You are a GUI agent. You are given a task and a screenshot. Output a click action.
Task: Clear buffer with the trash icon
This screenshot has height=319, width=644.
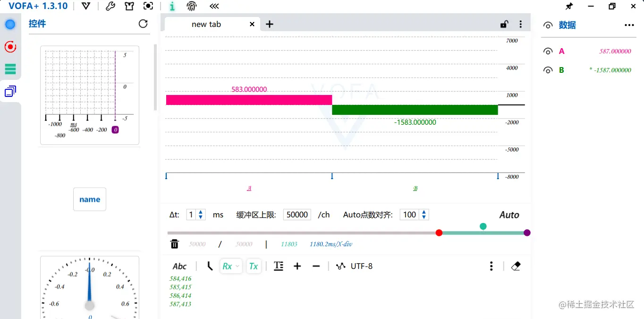[175, 244]
